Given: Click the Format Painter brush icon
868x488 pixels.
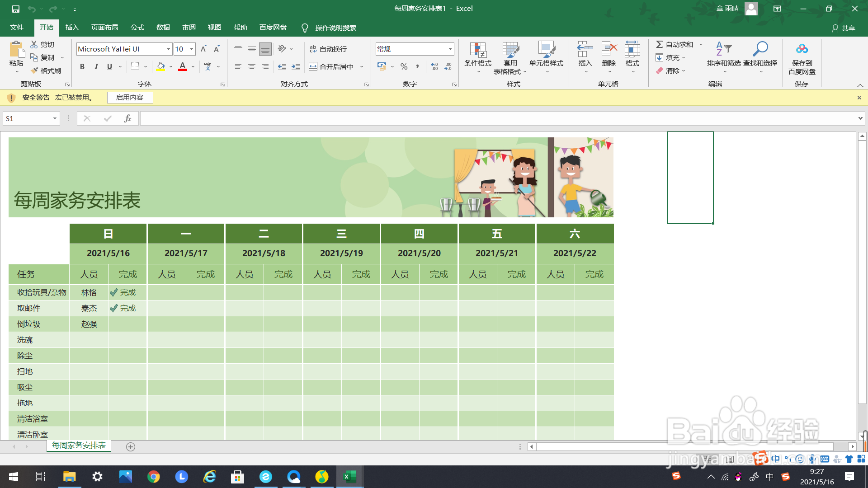Looking at the screenshot, I should point(35,70).
